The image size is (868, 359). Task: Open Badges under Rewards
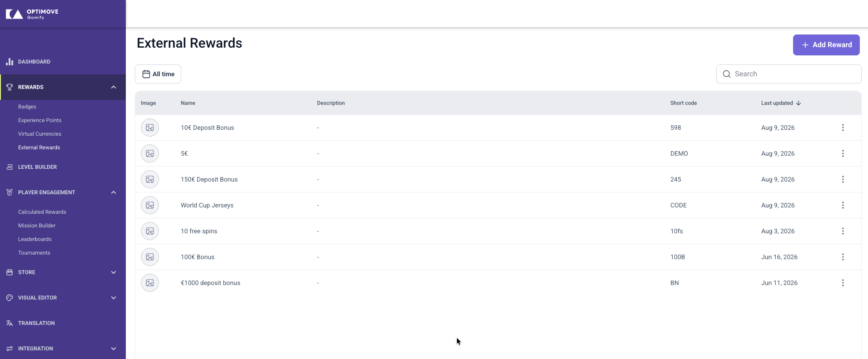click(x=27, y=107)
